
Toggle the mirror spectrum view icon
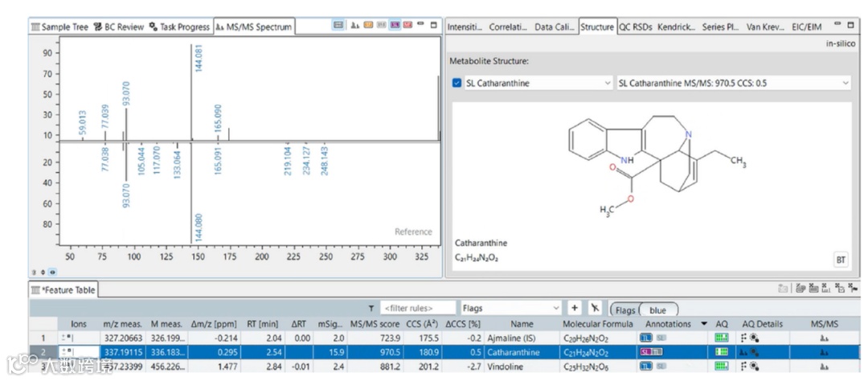click(338, 26)
